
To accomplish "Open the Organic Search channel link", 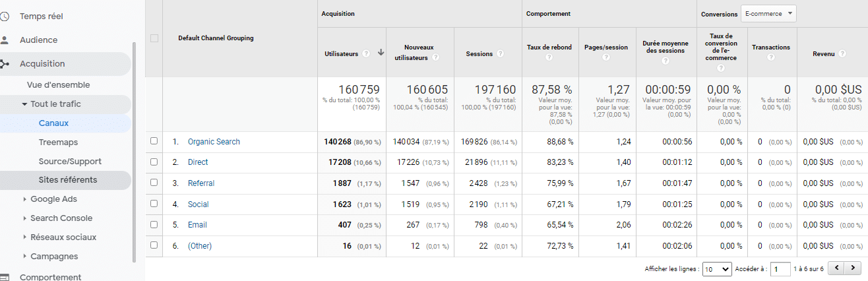I will coord(214,142).
